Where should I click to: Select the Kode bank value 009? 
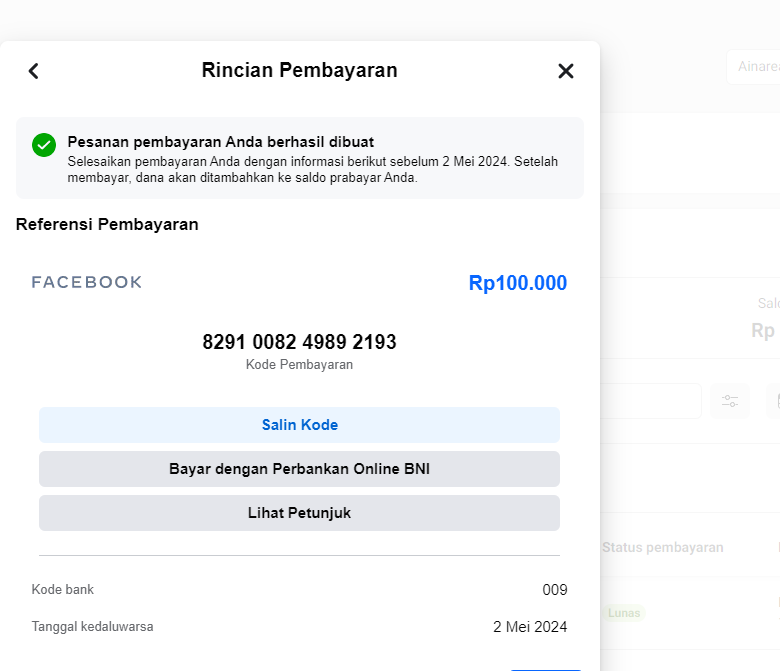(555, 590)
